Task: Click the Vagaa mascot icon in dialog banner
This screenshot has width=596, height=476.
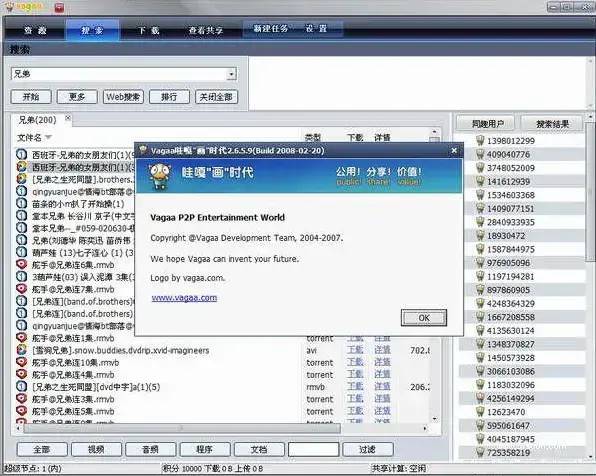Action: click(x=160, y=176)
